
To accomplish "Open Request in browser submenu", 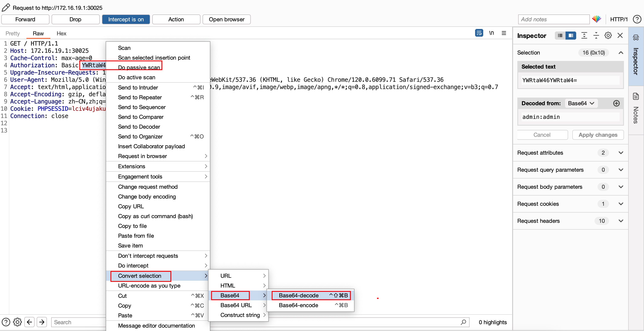I will [x=158, y=156].
